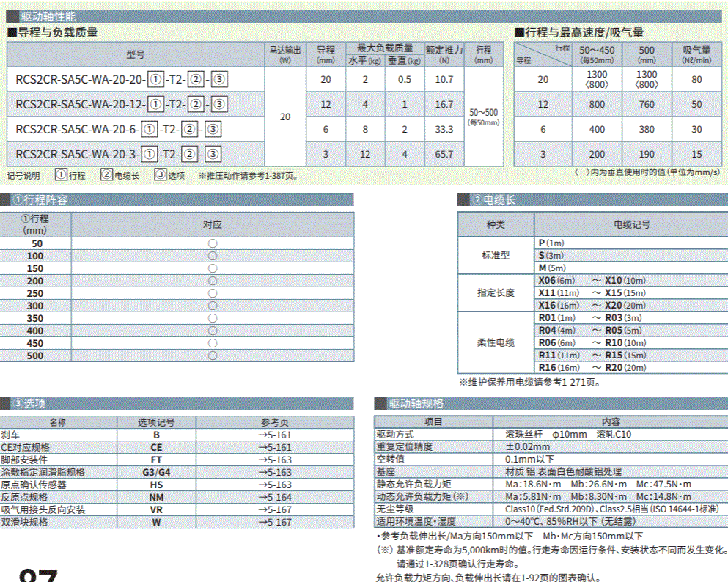
Task: Click the circle mark for stroke 500
Action: (213, 356)
